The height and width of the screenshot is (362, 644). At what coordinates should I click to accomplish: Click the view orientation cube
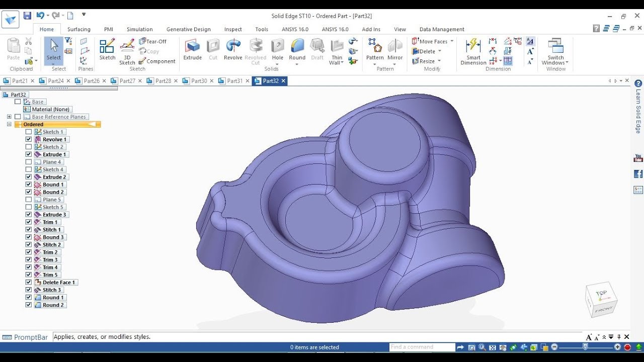(601, 300)
